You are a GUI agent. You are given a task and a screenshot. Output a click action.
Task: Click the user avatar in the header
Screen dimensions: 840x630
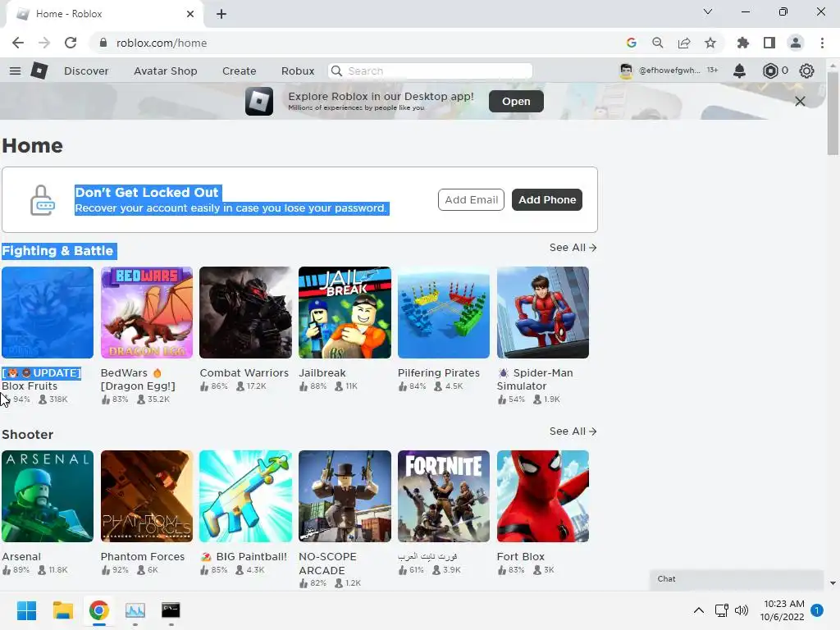626,71
